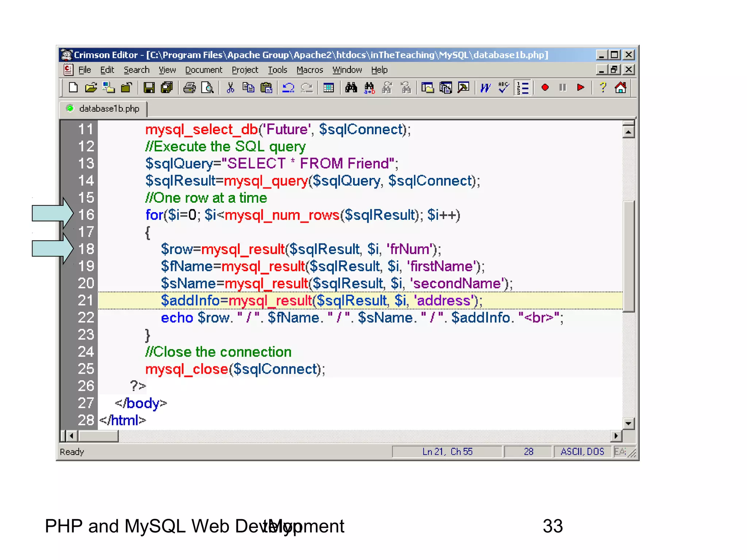
Task: Click the mysql_select_db function on line 11
Action: click(x=201, y=129)
